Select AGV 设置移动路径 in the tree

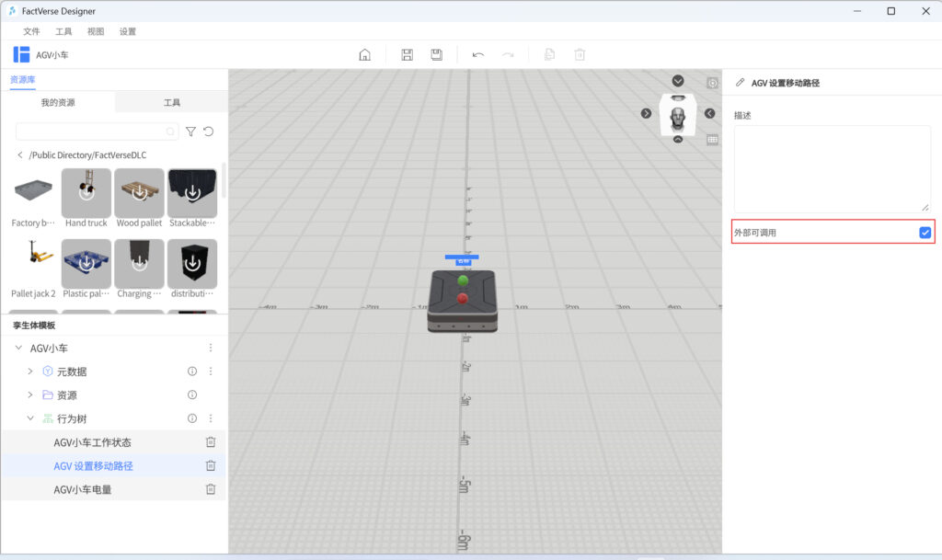(x=93, y=466)
